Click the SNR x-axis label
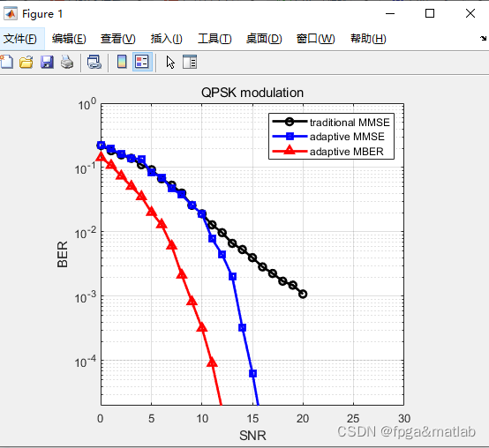Viewport: 489px width, 448px height. (252, 436)
